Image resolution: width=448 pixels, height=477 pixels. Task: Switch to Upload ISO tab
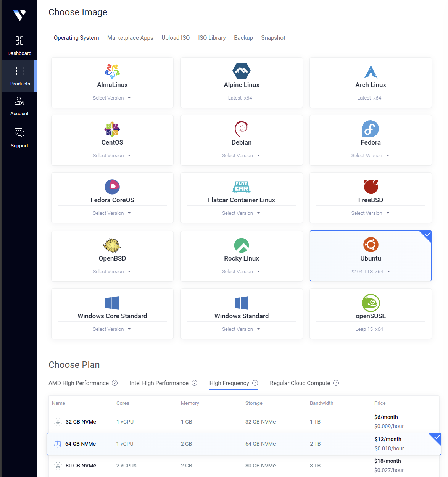click(x=176, y=38)
